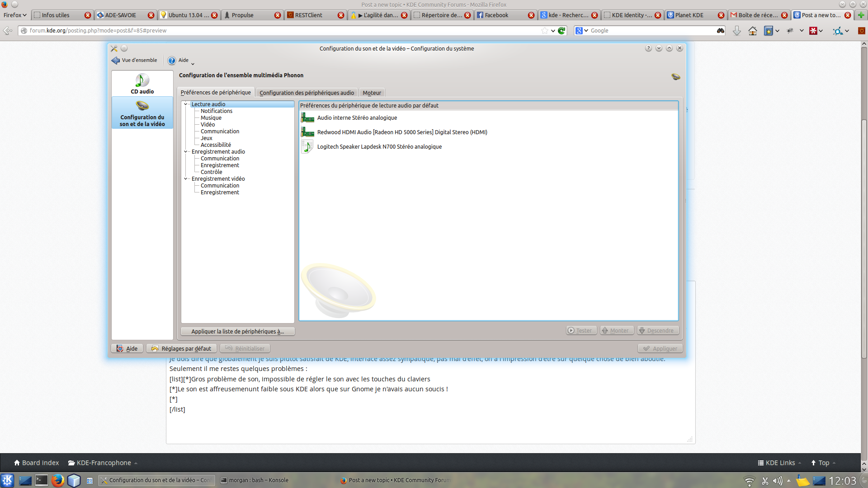Click the Réinitialiser button
This screenshot has height=488, width=868.
[x=245, y=348]
